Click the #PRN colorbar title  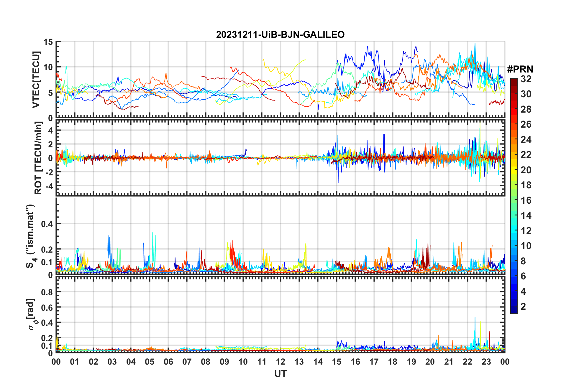coord(520,69)
